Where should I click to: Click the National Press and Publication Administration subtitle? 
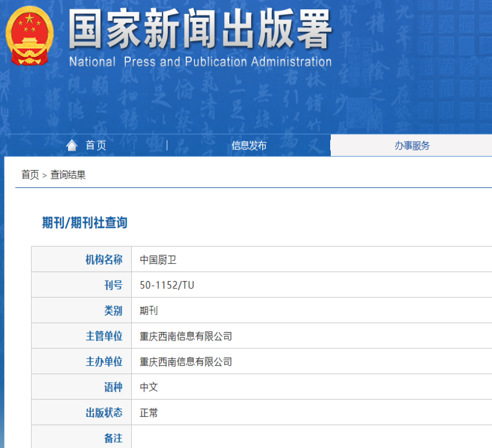click(x=200, y=62)
